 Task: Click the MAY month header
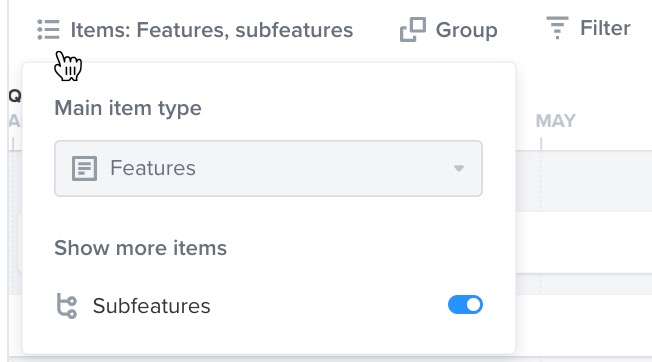[556, 121]
